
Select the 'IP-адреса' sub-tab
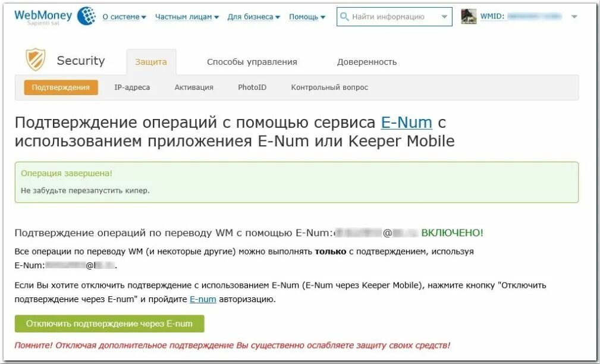click(x=132, y=87)
